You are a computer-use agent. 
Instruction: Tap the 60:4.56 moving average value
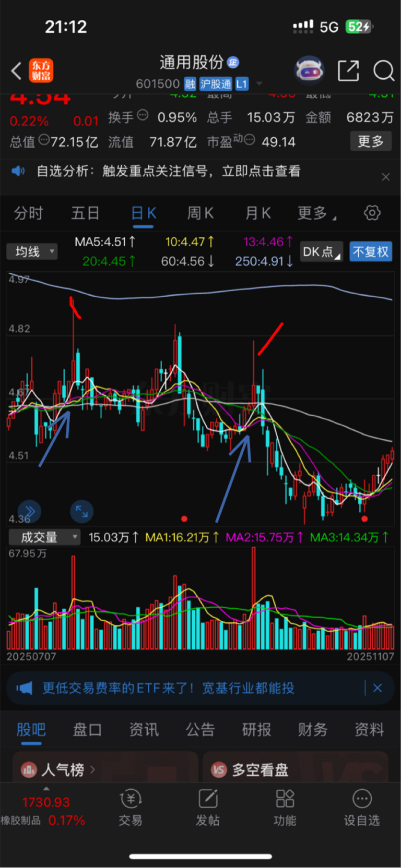(x=187, y=261)
